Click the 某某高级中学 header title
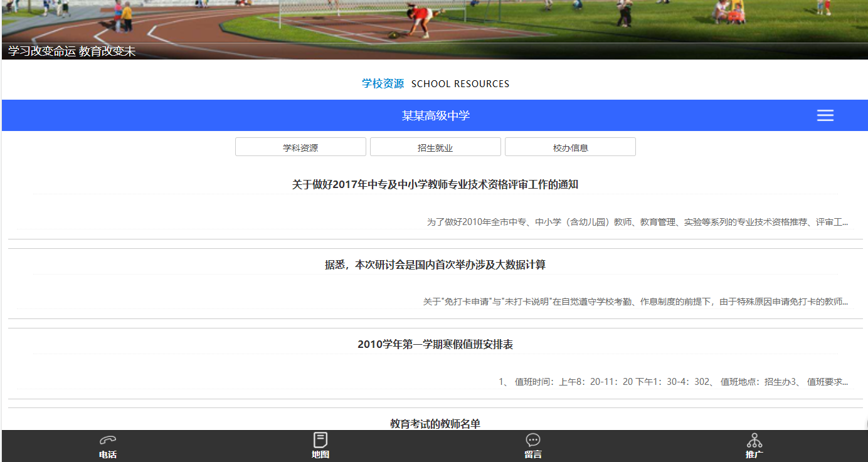This screenshot has width=868, height=462. (436, 115)
